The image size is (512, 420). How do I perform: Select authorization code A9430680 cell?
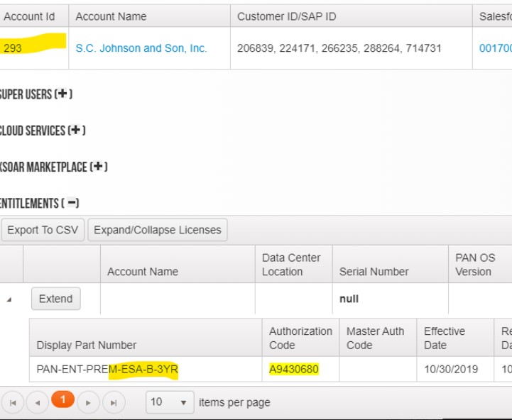pyautogui.click(x=294, y=370)
